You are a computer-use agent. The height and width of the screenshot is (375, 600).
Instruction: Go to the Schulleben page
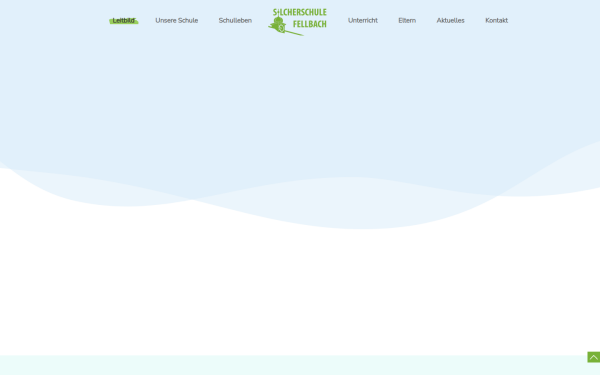pyautogui.click(x=235, y=21)
